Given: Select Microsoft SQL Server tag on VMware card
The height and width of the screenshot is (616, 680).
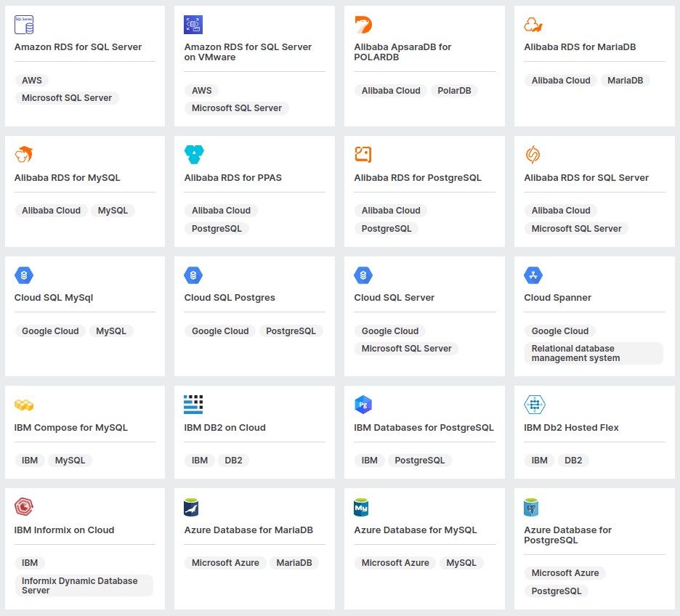Looking at the screenshot, I should coord(237,108).
